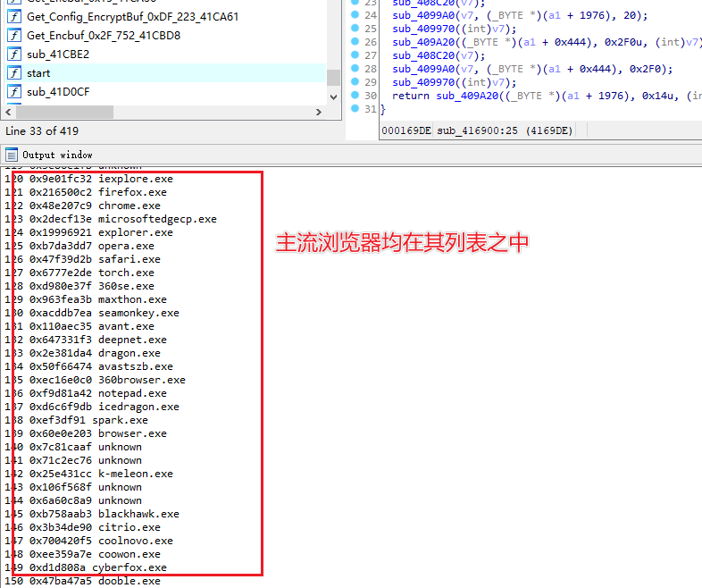Viewport: 702px width, 588px height.
Task: Click function icon beside sub_41D0CF
Action: click(14, 92)
